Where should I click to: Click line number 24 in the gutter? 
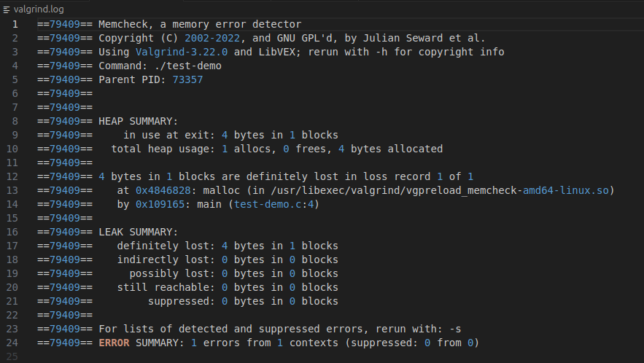[12, 343]
